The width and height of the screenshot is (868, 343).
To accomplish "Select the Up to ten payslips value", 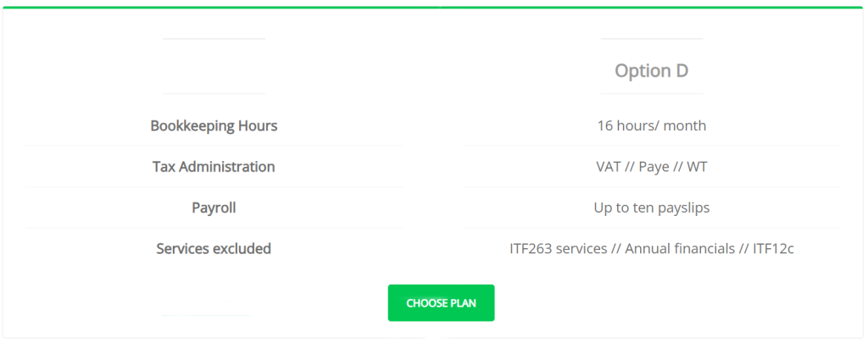I will tap(651, 207).
